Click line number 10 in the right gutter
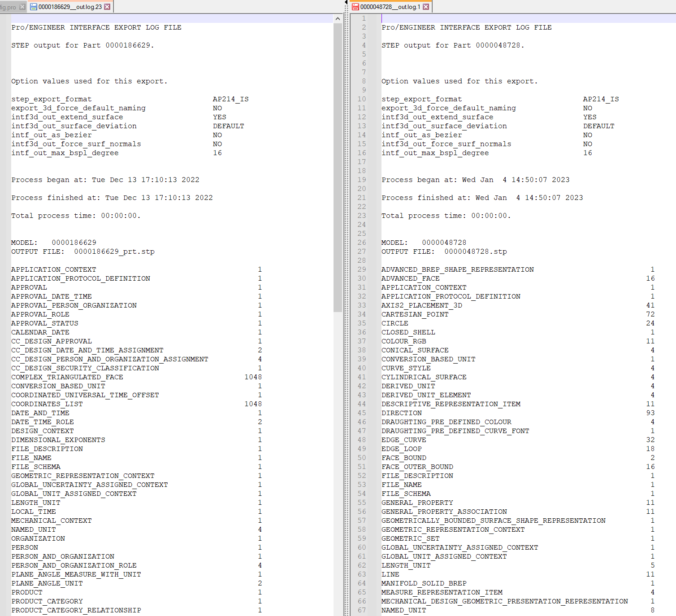676x616 pixels. (363, 99)
